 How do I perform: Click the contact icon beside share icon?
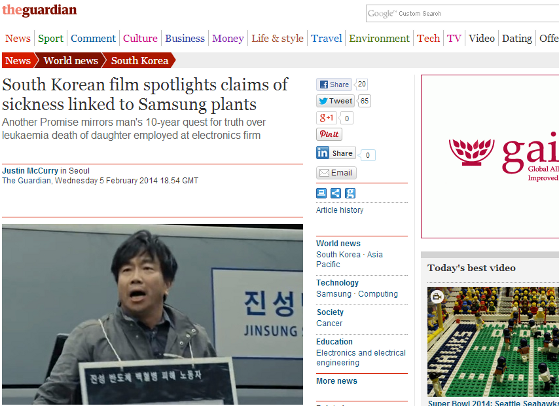[350, 193]
